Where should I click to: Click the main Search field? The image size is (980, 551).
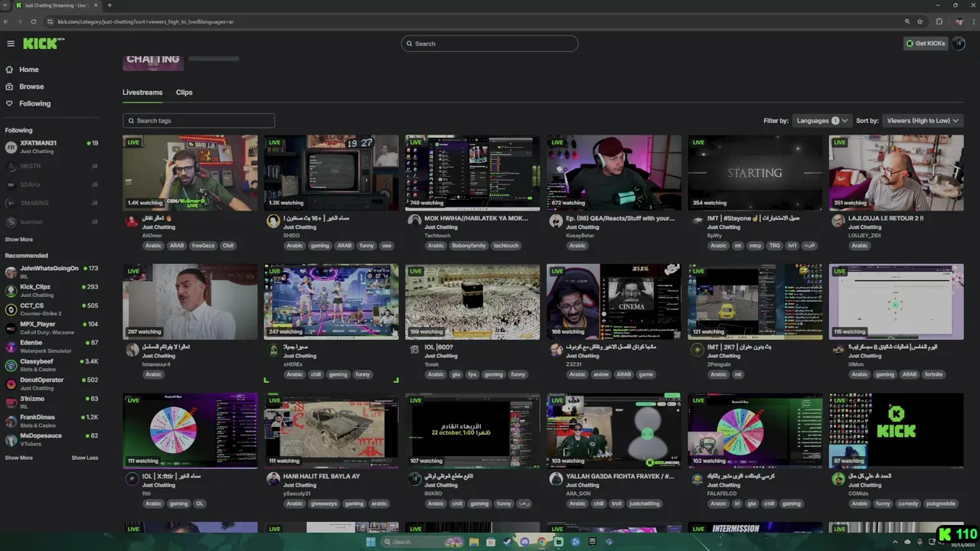pyautogui.click(x=489, y=44)
